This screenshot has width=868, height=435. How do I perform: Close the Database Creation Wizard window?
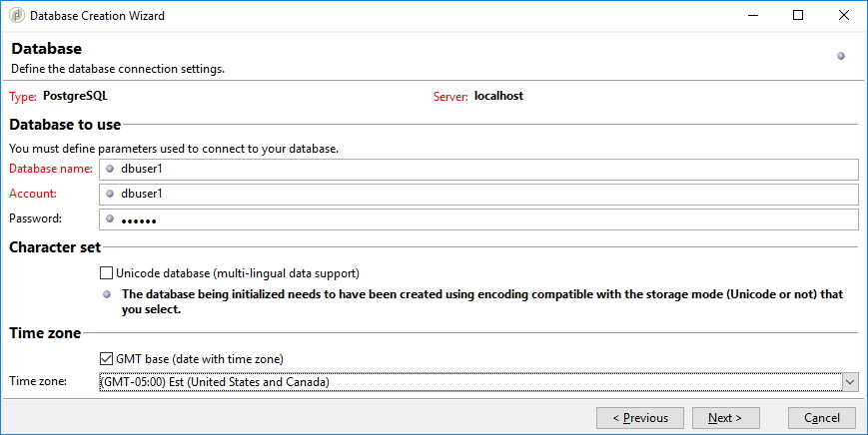[x=844, y=16]
